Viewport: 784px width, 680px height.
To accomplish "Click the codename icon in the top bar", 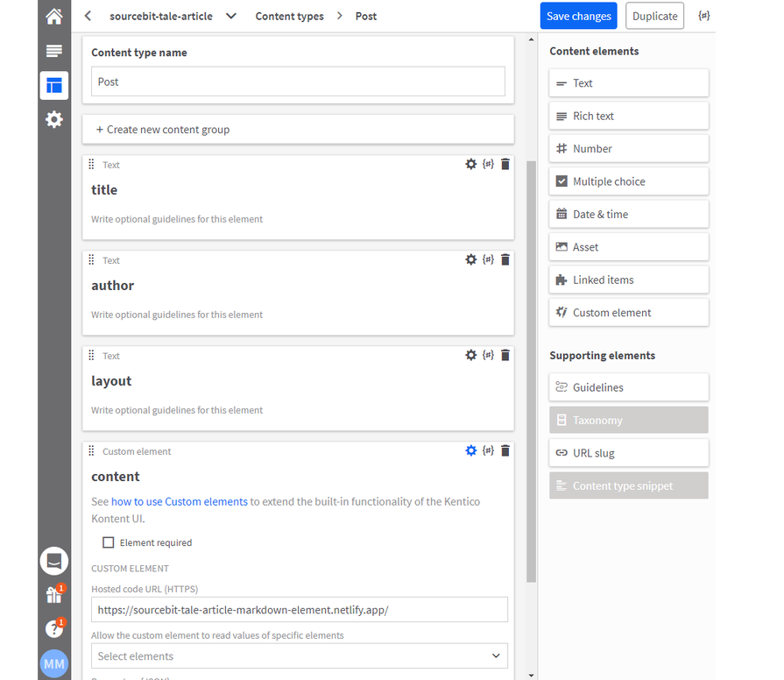I will (704, 16).
